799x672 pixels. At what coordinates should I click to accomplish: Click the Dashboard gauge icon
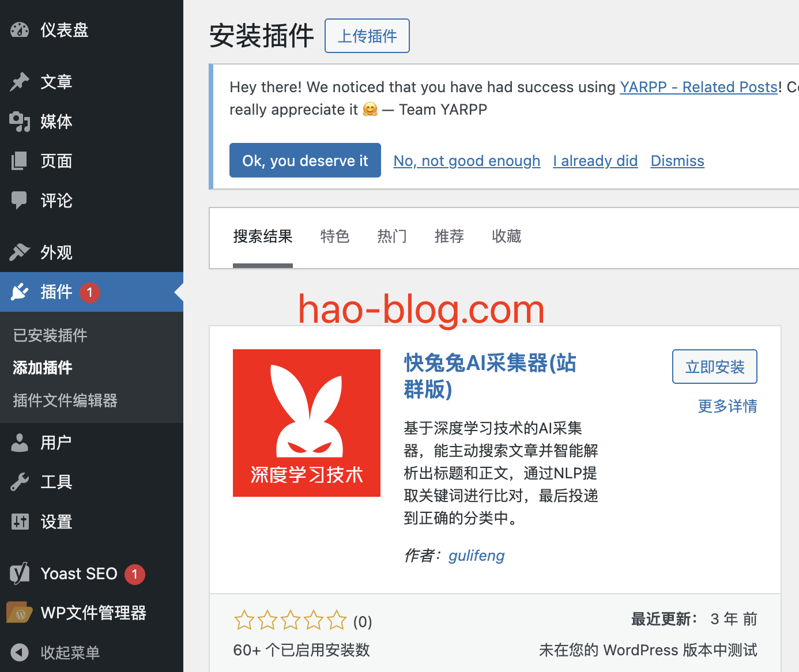[20, 30]
